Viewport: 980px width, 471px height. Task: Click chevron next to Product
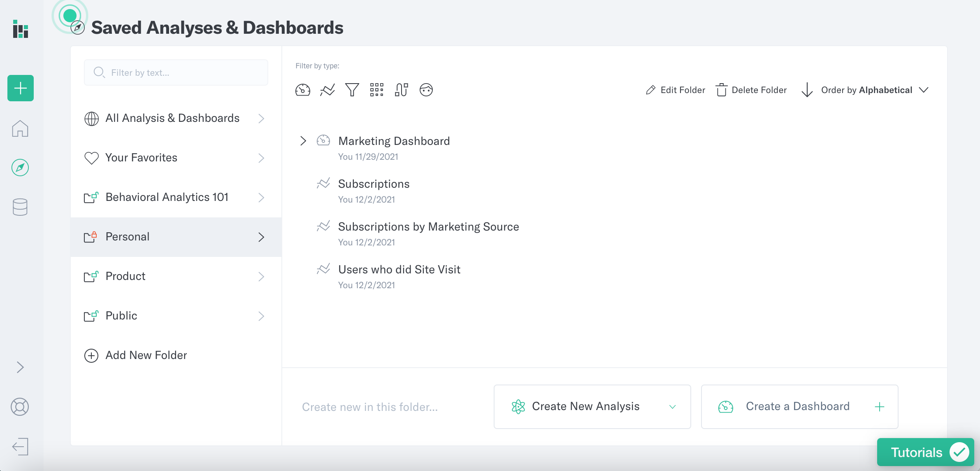261,277
